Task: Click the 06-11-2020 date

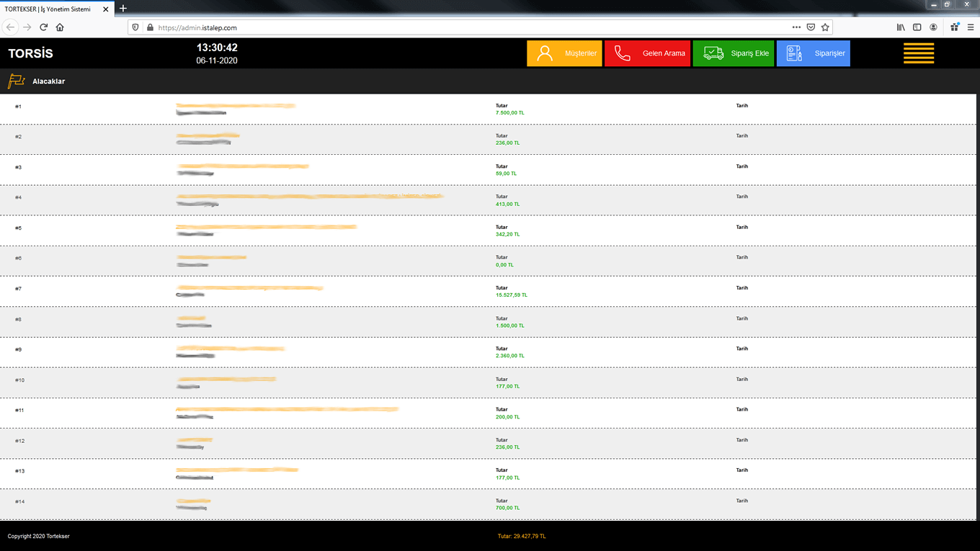Action: [217, 61]
